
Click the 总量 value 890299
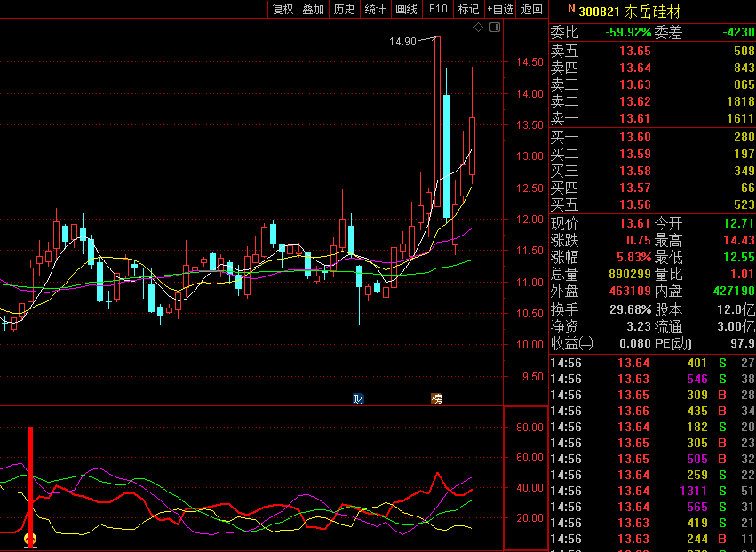tap(630, 274)
